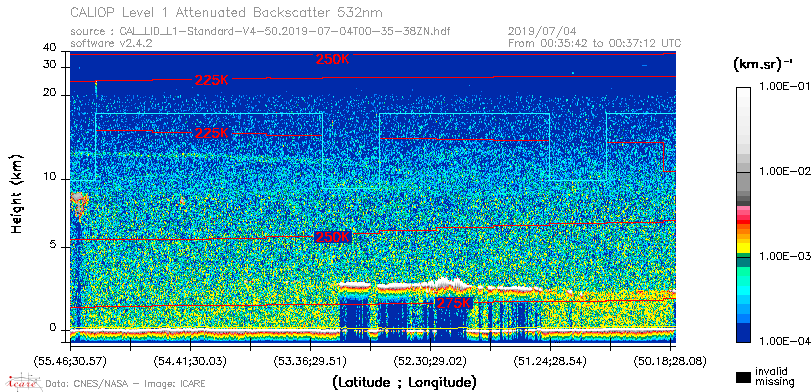Click the x-axis label '(55.46;30.57)'
The image size is (811, 392).
[71, 360]
